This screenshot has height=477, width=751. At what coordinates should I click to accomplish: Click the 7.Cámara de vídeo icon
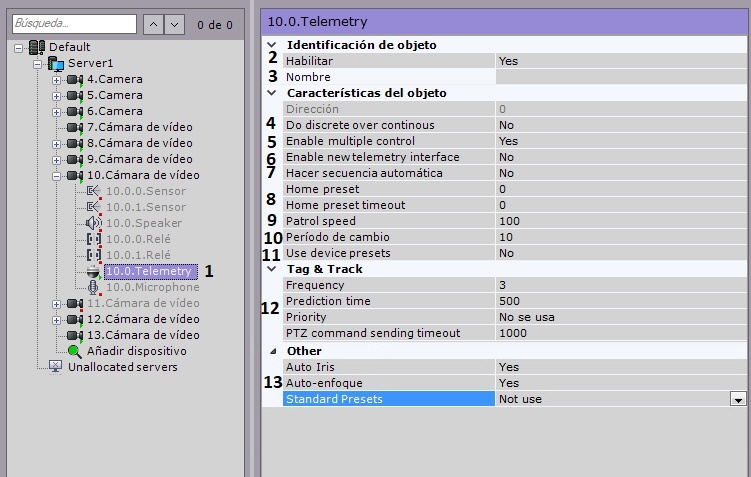pos(75,127)
